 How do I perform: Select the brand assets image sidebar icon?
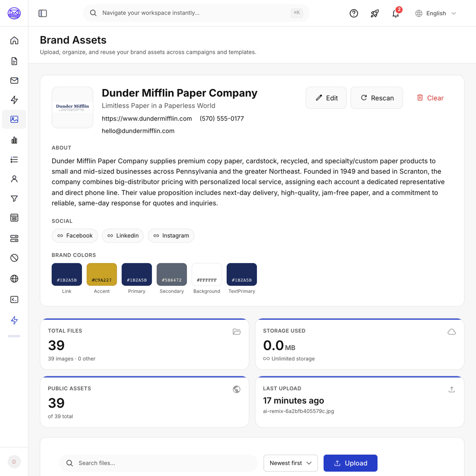(x=14, y=119)
